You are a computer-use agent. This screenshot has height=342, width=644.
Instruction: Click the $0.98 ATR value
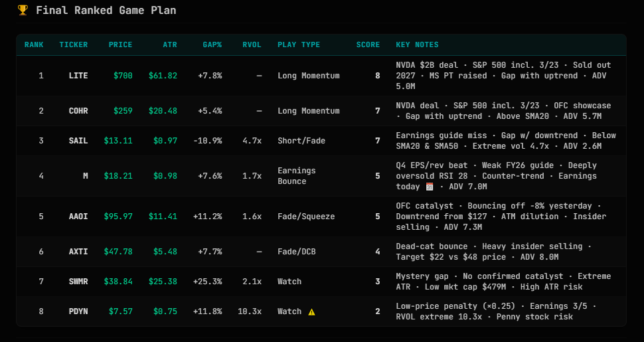165,177
